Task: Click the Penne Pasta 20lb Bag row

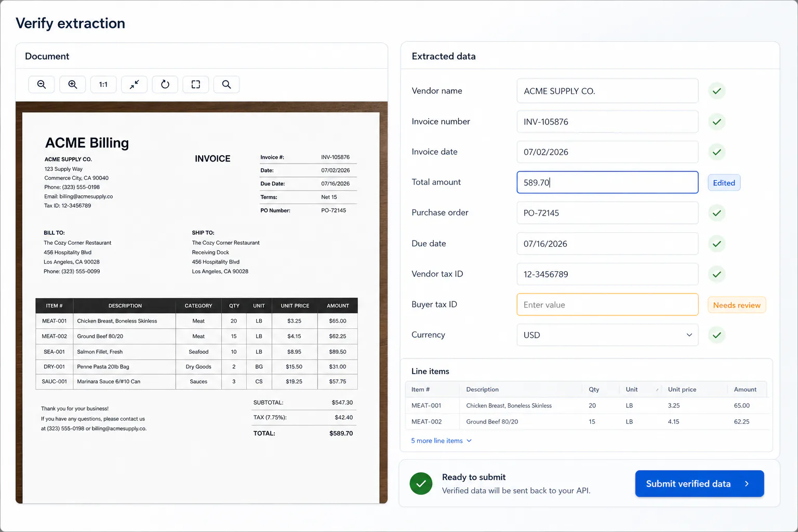Action: (x=196, y=367)
